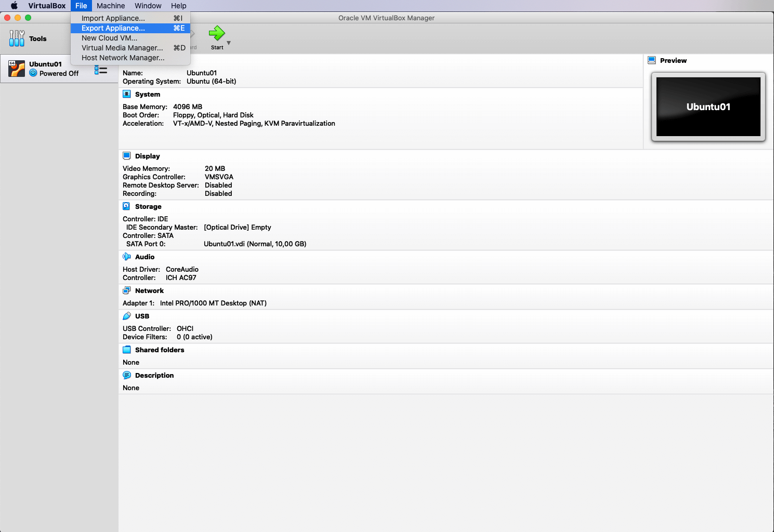Click the Audio section speaker icon
This screenshot has height=532, width=774.
click(127, 257)
